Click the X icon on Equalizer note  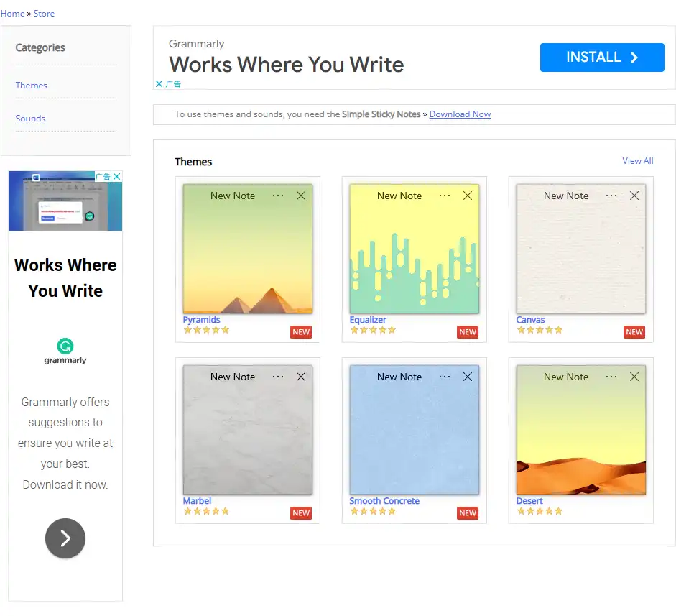click(x=468, y=196)
